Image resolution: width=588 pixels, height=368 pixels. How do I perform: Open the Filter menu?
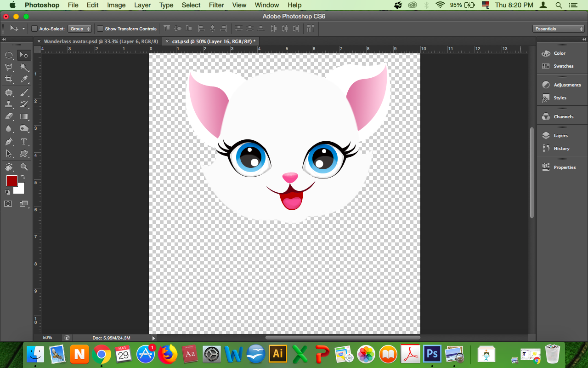[216, 5]
